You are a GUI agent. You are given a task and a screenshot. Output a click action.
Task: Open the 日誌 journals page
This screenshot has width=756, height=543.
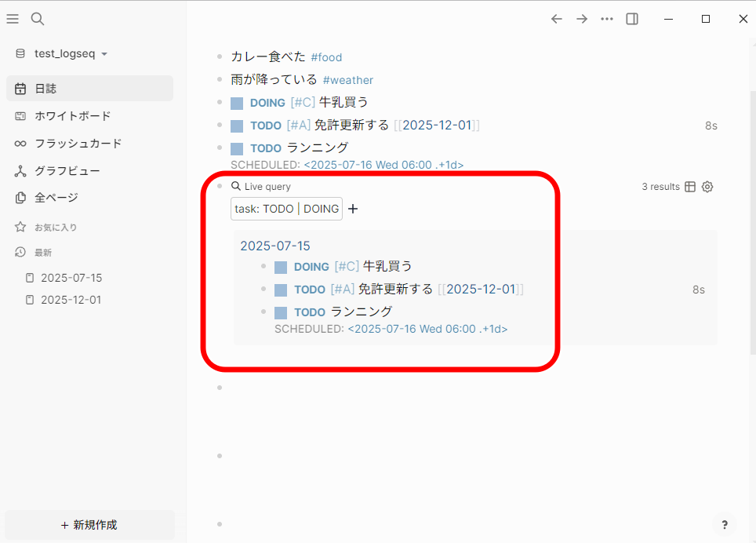89,88
